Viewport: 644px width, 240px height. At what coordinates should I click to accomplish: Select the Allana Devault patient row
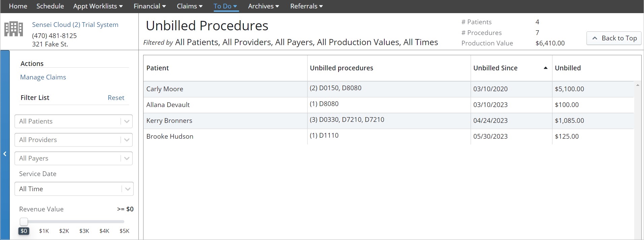pyautogui.click(x=388, y=105)
